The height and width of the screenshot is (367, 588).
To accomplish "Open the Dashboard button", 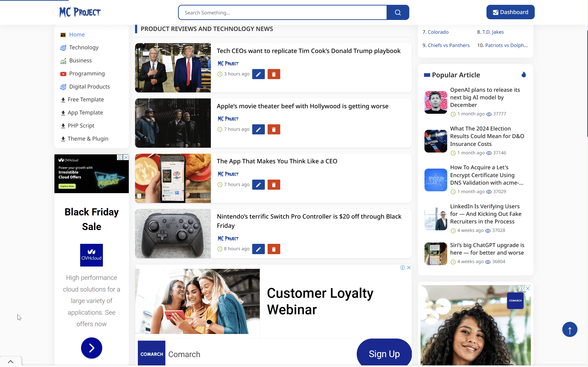I will 510,12.
